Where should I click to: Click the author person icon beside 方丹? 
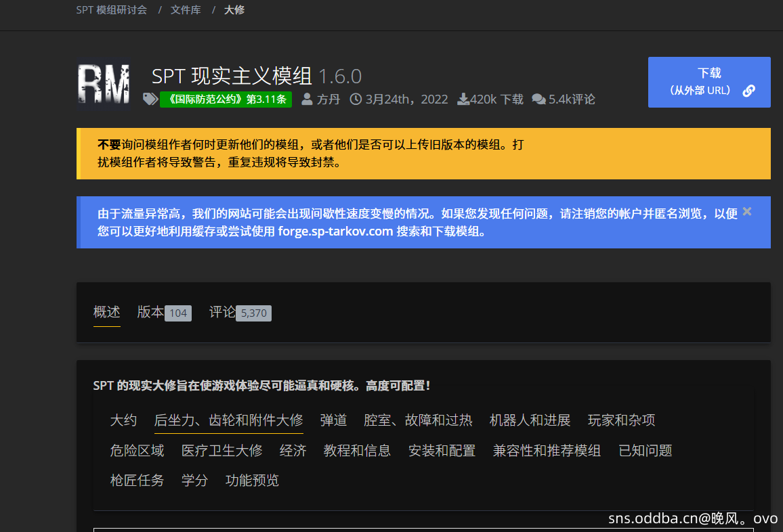tap(307, 99)
